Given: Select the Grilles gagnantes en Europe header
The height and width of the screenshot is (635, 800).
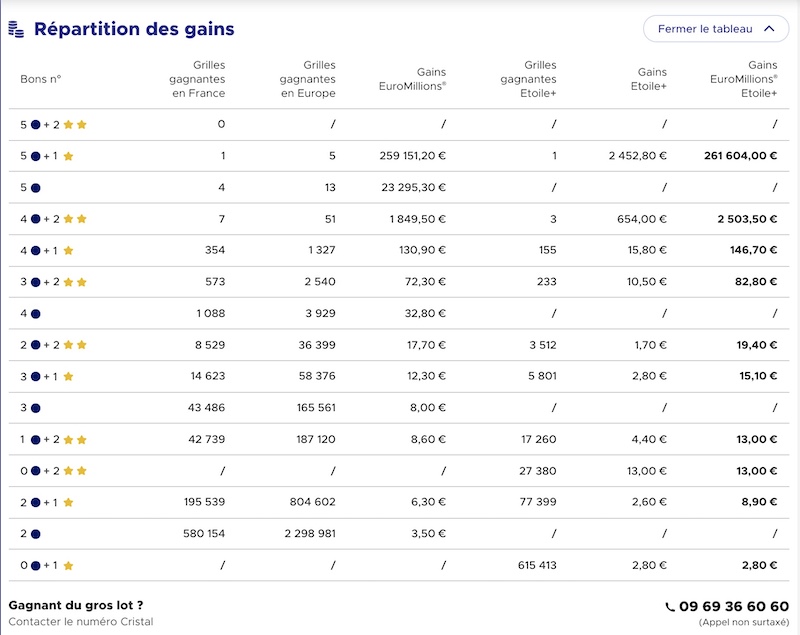Looking at the screenshot, I should [x=308, y=79].
